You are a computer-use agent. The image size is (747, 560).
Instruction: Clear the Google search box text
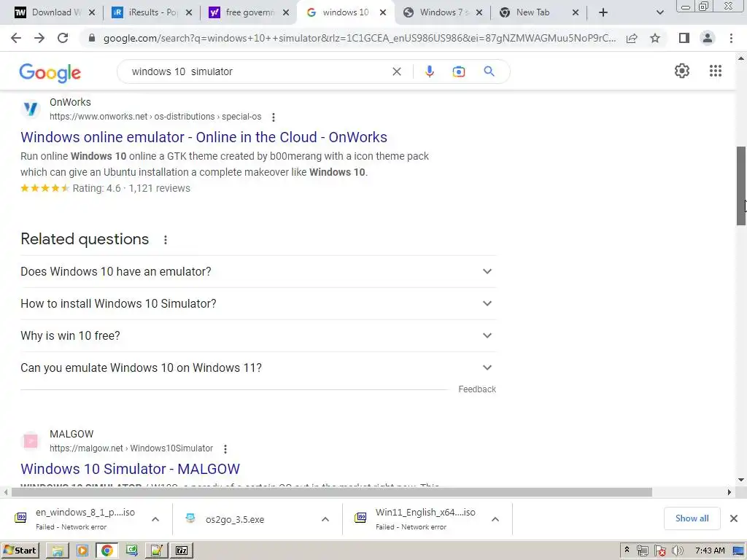[x=396, y=71]
